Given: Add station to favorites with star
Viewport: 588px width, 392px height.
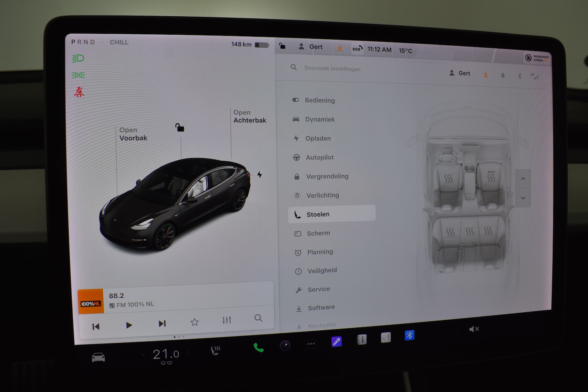Looking at the screenshot, I should click(194, 322).
